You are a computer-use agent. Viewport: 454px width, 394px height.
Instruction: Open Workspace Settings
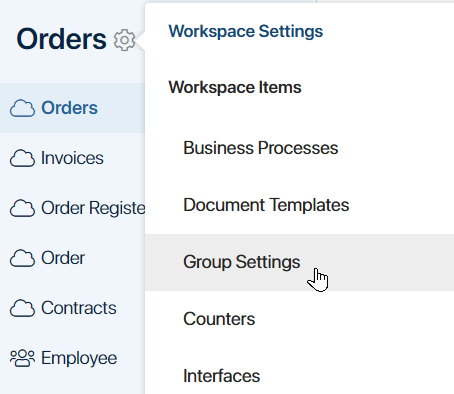click(246, 31)
